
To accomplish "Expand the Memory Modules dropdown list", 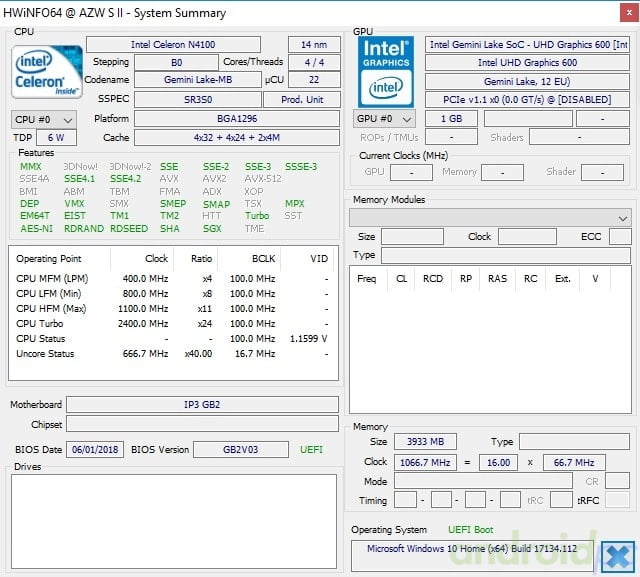I will pos(490,218).
